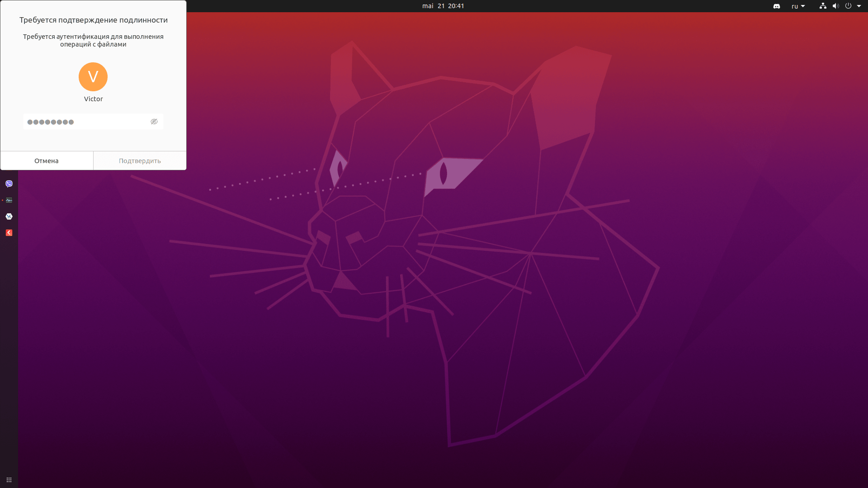Click the volume speaker icon
This screenshot has width=868, height=488.
coord(835,6)
